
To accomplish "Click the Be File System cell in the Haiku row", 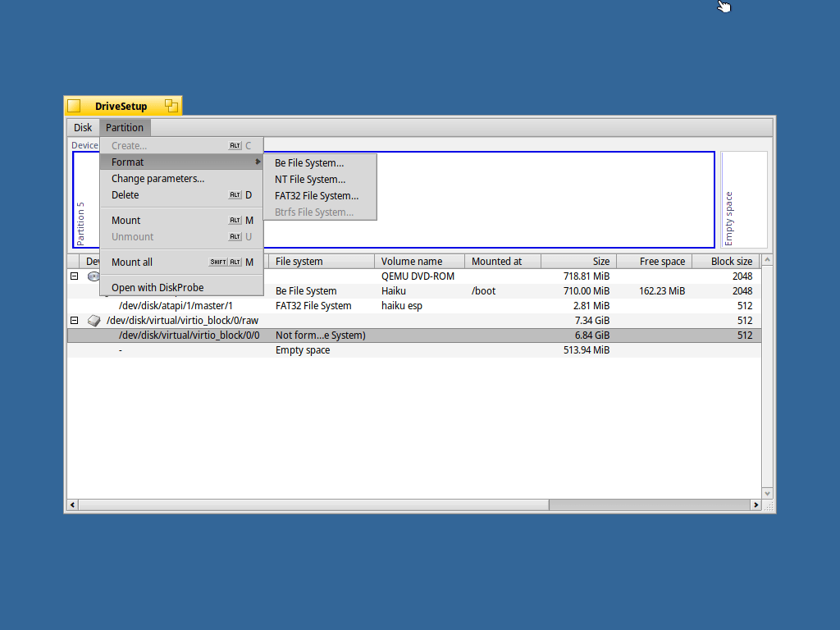I will tap(306, 291).
